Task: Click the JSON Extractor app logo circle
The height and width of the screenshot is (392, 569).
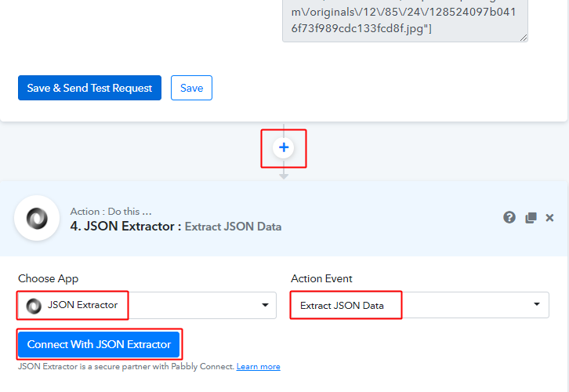Action: tap(37, 218)
